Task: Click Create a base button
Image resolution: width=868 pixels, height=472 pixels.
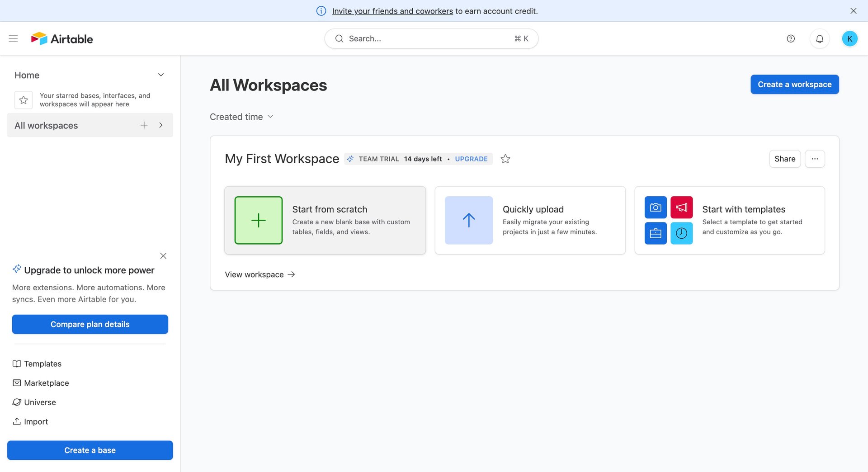Action: point(90,450)
